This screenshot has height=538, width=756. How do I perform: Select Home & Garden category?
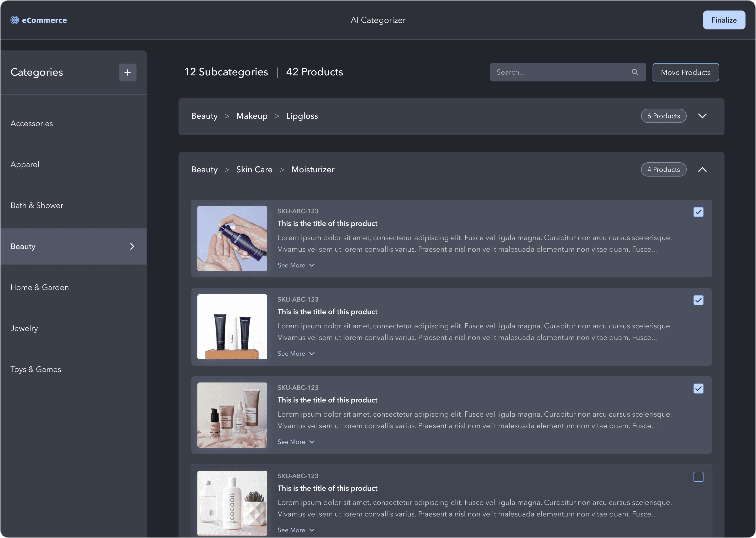tap(40, 288)
